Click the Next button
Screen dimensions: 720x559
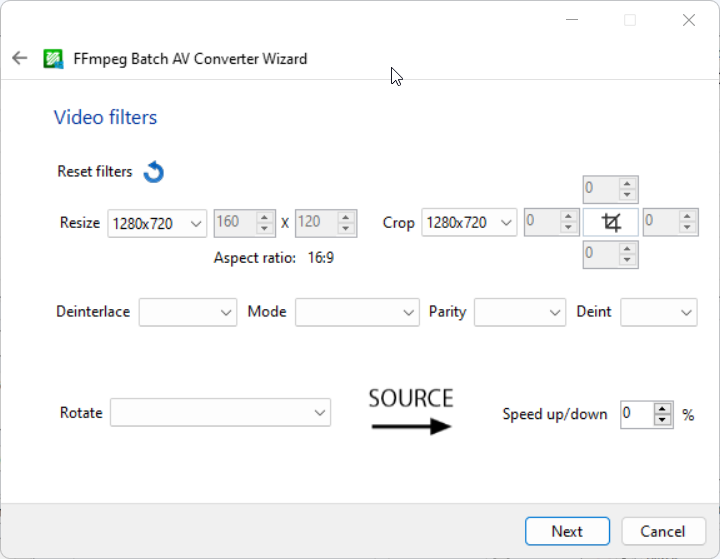568,531
